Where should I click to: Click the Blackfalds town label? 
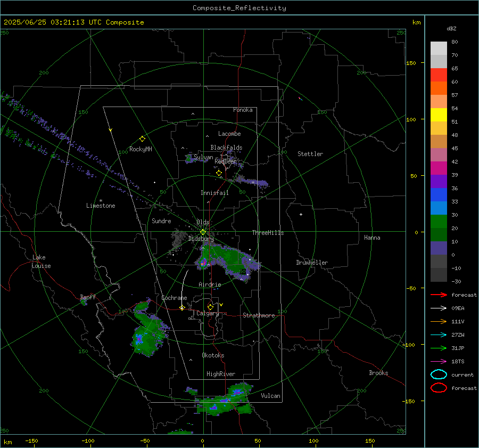(226, 148)
